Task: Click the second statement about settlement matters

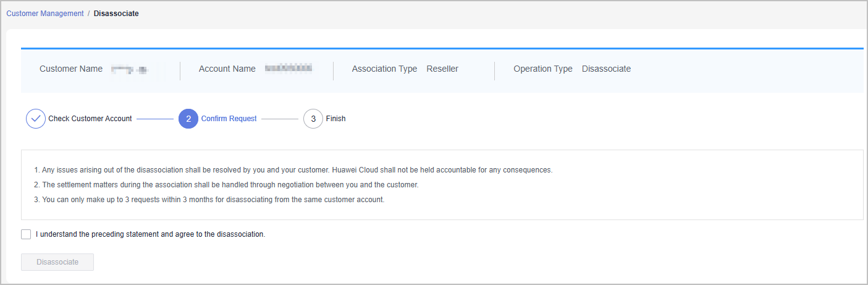Action: [227, 185]
